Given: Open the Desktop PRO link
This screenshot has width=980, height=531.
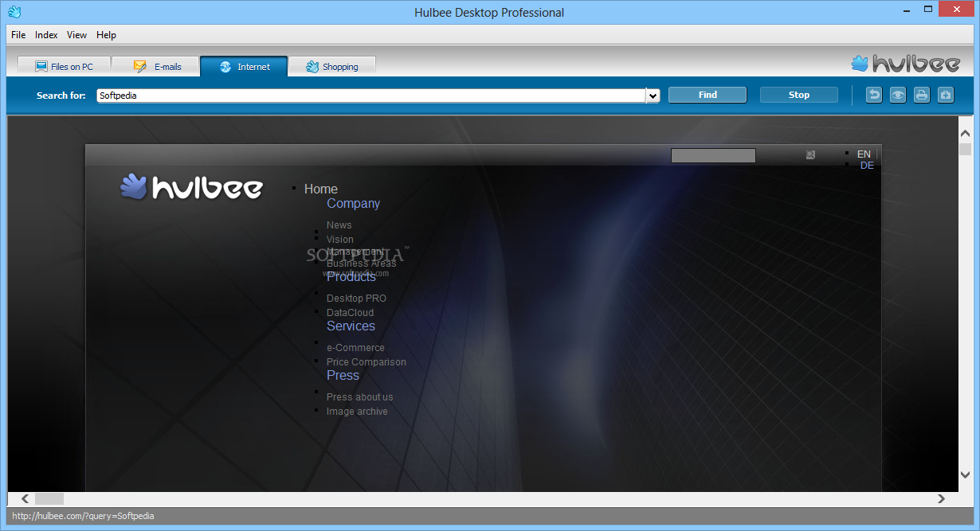Looking at the screenshot, I should [x=356, y=299].
